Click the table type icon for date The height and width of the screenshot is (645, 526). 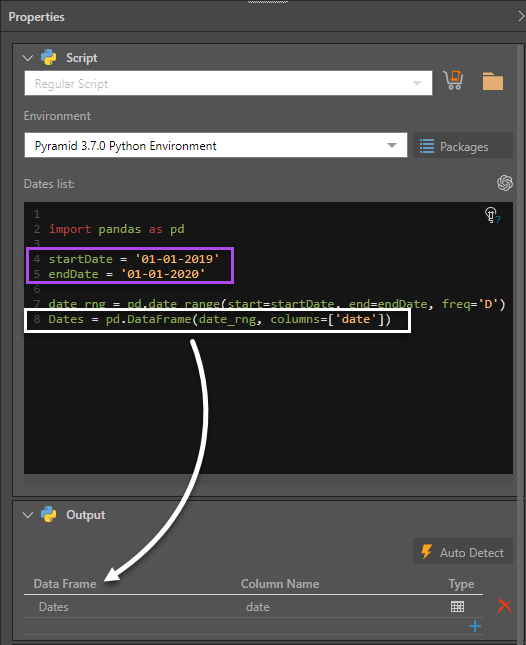click(x=457, y=606)
